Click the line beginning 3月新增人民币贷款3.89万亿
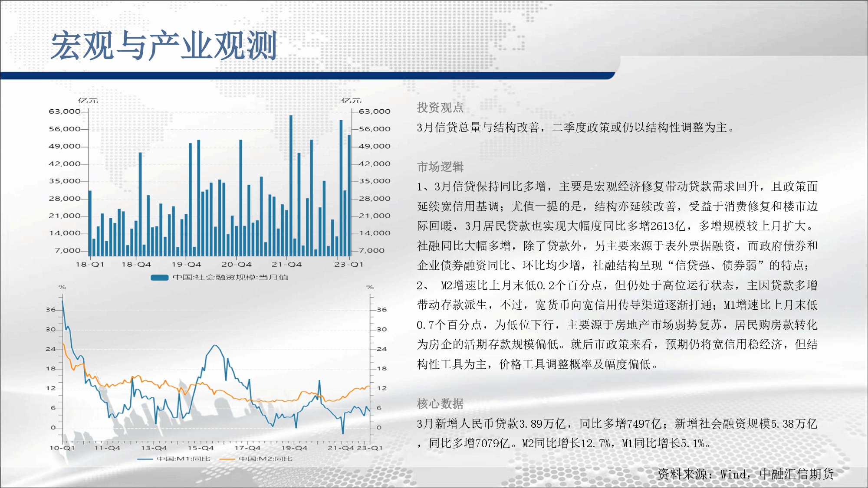Viewport: 868px width, 488px height. tap(617, 424)
